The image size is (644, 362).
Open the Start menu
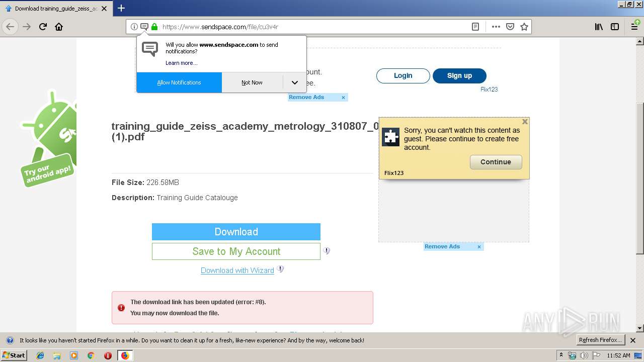[x=14, y=355]
